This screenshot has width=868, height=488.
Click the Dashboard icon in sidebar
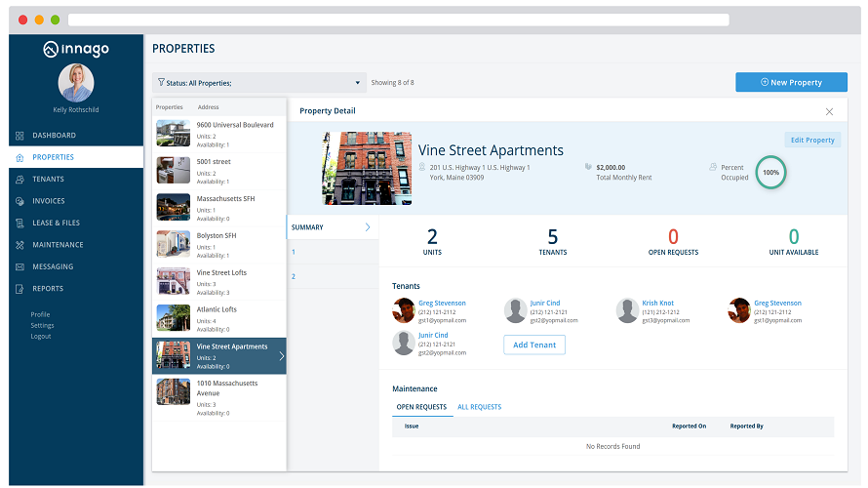coord(20,136)
